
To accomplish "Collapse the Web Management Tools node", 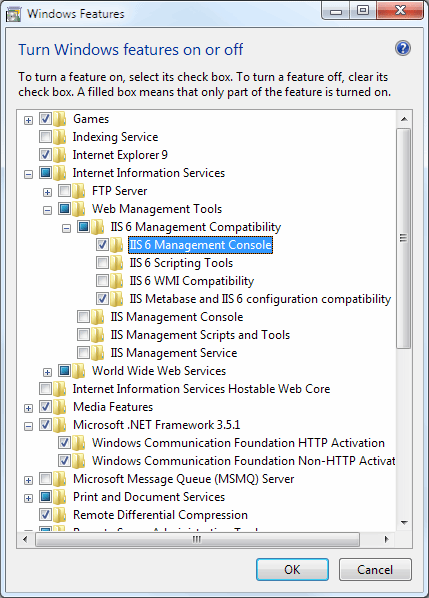I will (x=47, y=210).
